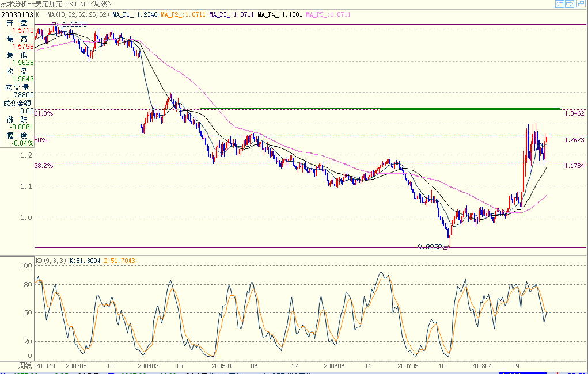Click the open price 1.5713
588x374 pixels.
tap(23, 30)
